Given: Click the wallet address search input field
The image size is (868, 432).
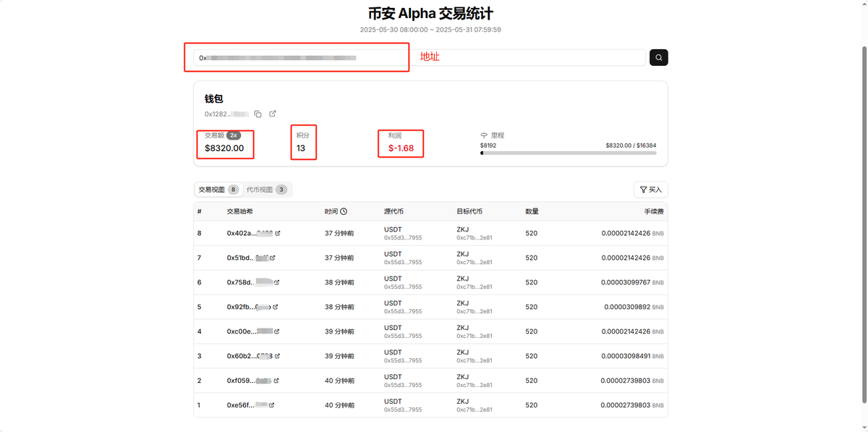Looking at the screenshot, I should (x=420, y=57).
